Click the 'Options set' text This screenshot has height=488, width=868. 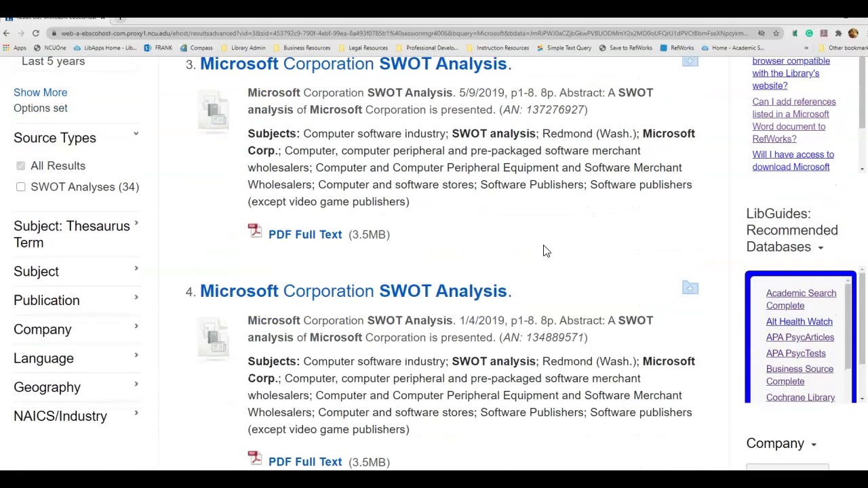click(x=41, y=108)
